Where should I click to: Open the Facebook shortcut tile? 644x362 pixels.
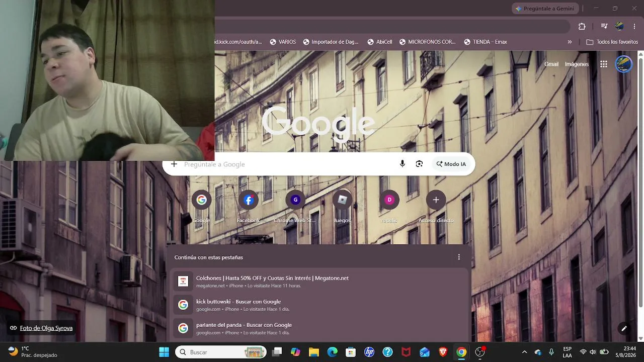click(249, 206)
